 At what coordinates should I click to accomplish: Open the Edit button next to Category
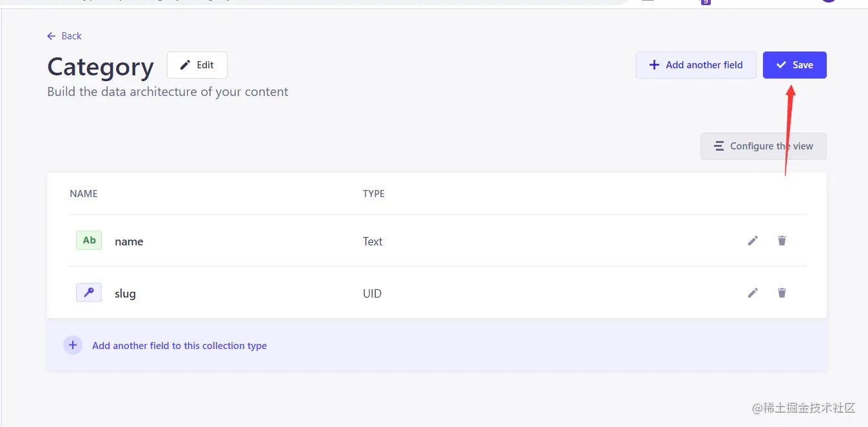[197, 65]
